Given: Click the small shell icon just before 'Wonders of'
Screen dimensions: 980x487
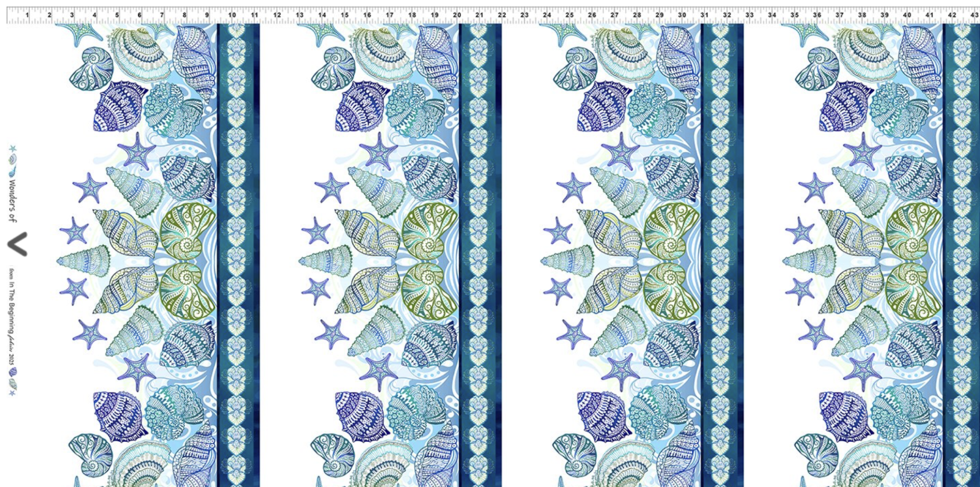Looking at the screenshot, I should (12, 171).
